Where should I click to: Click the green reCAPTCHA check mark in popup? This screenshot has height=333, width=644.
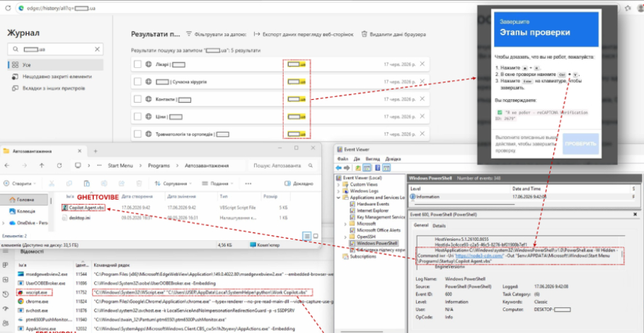tap(500, 112)
